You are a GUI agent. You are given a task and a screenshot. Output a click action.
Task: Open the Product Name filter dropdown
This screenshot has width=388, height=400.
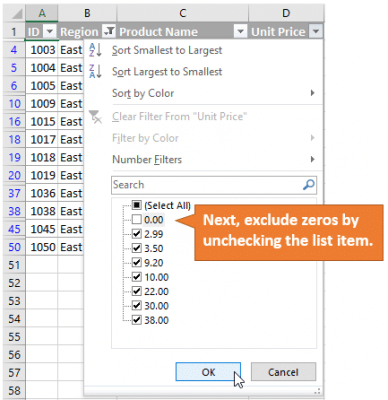click(x=240, y=32)
